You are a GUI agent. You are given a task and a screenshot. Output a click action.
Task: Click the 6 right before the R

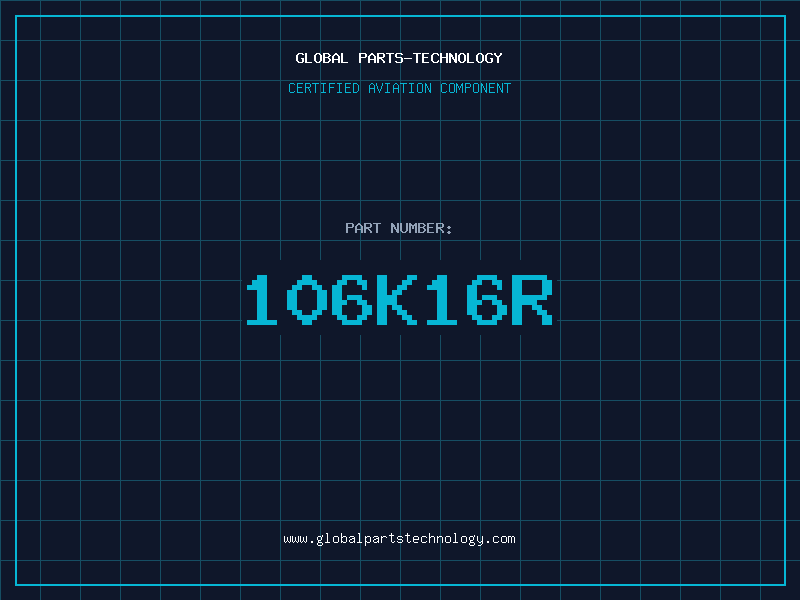point(487,300)
